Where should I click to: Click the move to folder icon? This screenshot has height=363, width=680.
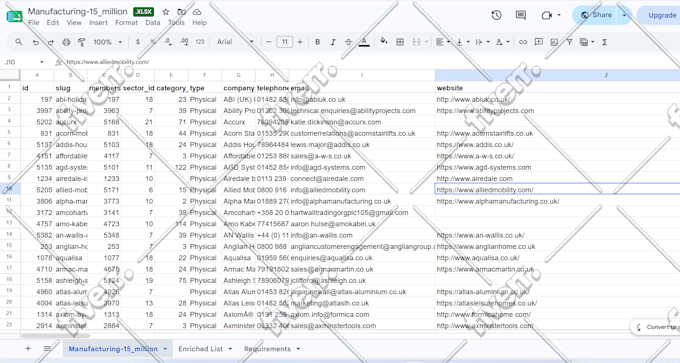tap(181, 12)
